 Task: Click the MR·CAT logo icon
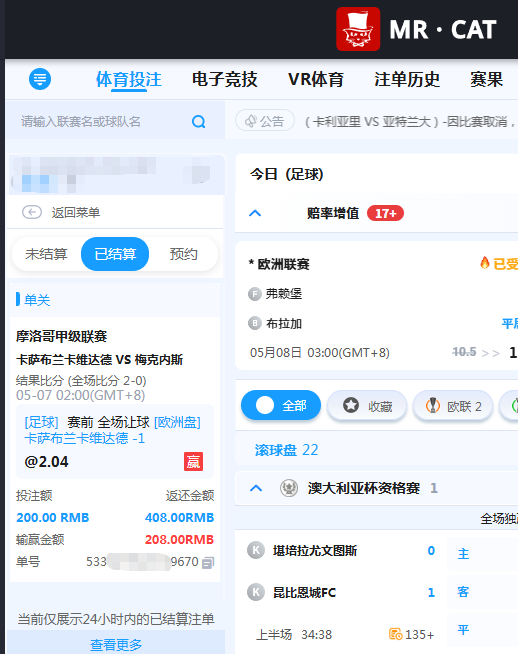pyautogui.click(x=358, y=29)
